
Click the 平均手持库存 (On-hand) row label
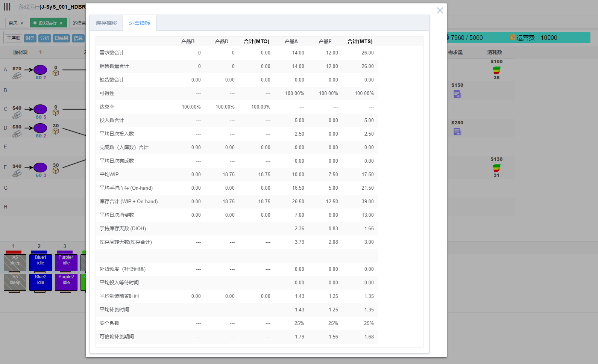126,188
